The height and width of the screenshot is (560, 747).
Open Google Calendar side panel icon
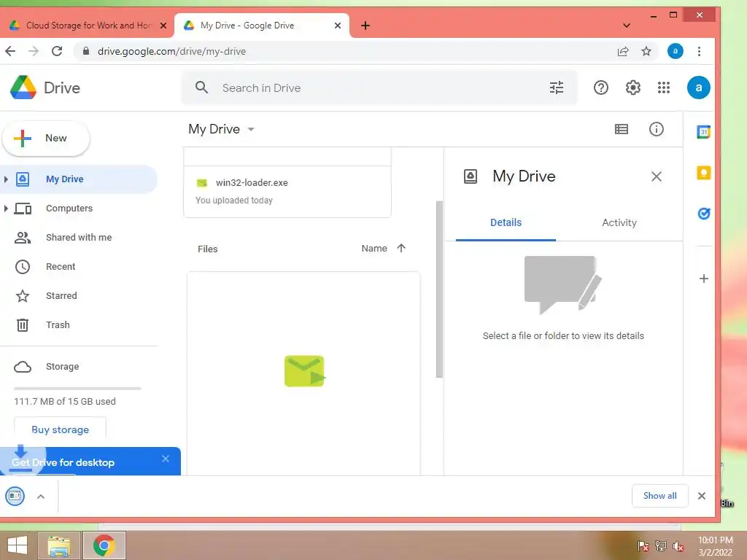tap(704, 132)
